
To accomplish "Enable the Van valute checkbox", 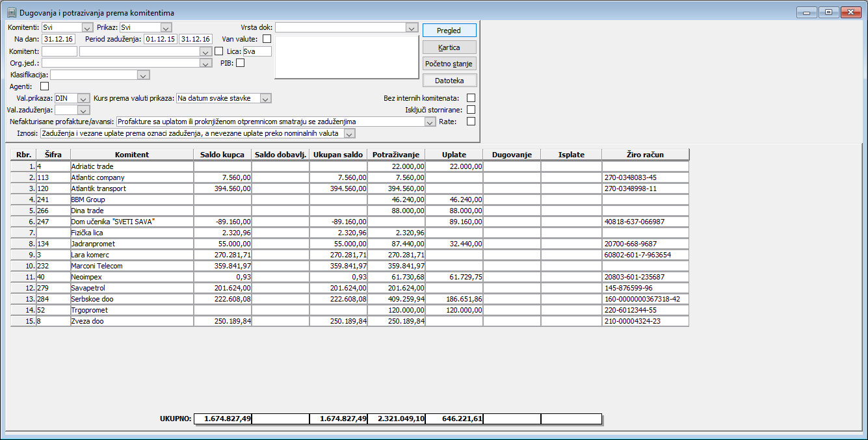I will [x=267, y=39].
